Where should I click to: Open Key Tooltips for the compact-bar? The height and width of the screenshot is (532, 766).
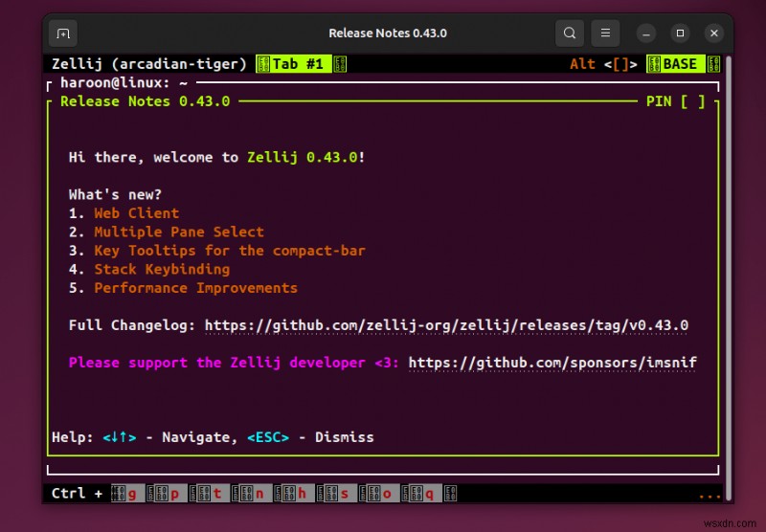pyautogui.click(x=230, y=251)
